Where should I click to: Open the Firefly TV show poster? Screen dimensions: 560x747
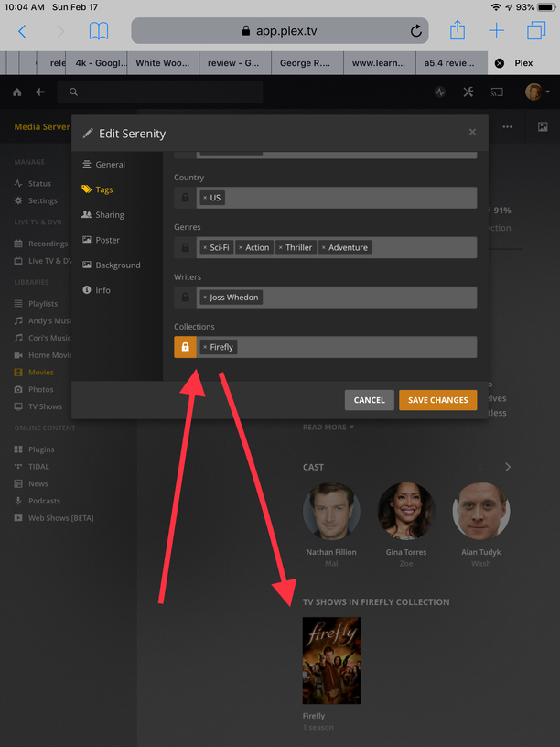click(331, 660)
